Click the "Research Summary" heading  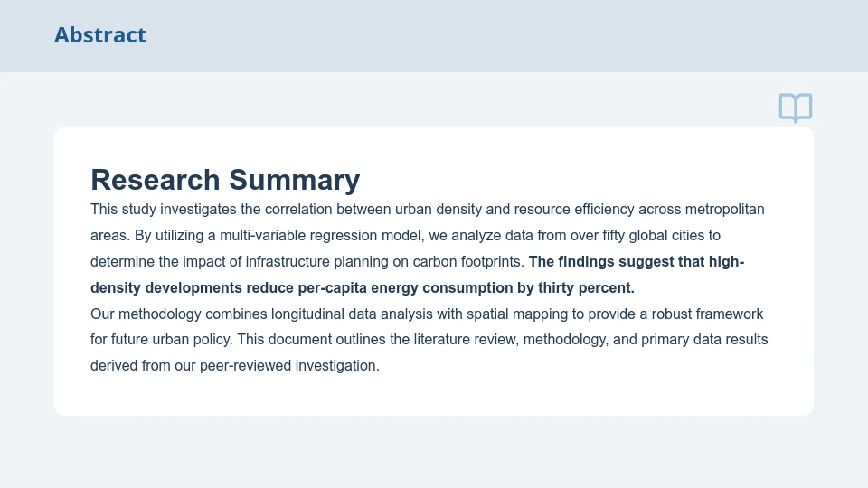pos(225,180)
